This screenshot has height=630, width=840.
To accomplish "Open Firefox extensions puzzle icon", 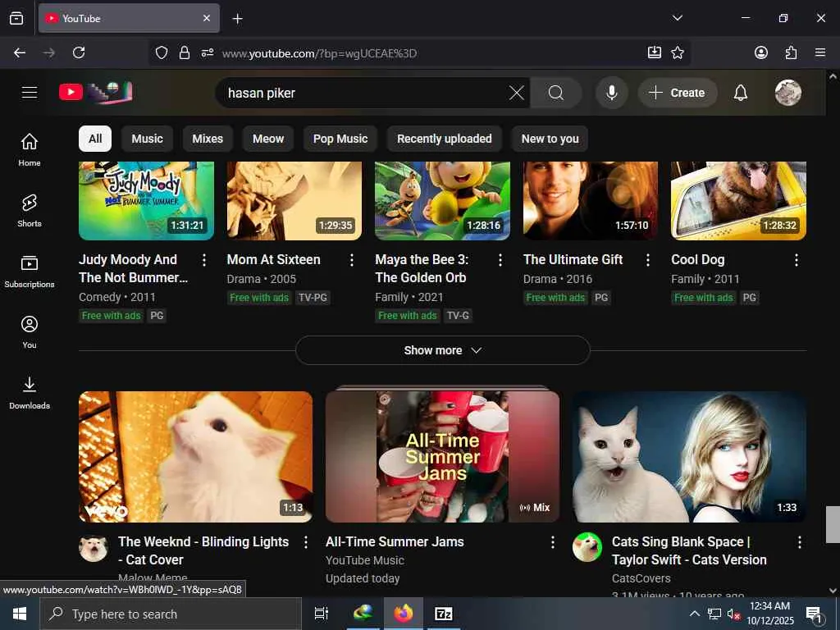I will [791, 52].
